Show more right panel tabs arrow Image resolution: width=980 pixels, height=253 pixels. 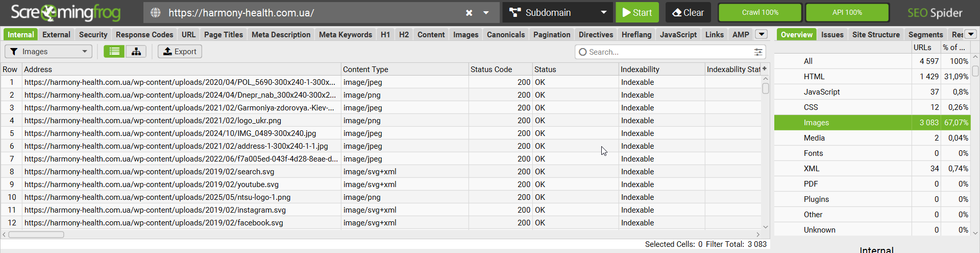tap(971, 34)
